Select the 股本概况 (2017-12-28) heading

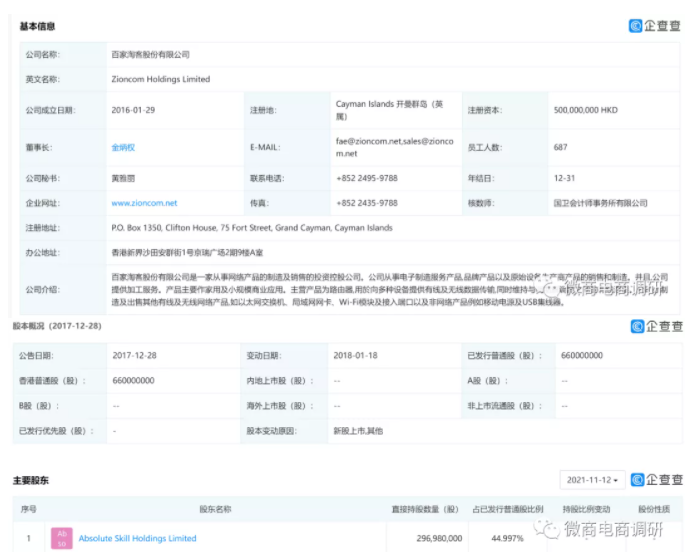(57, 326)
